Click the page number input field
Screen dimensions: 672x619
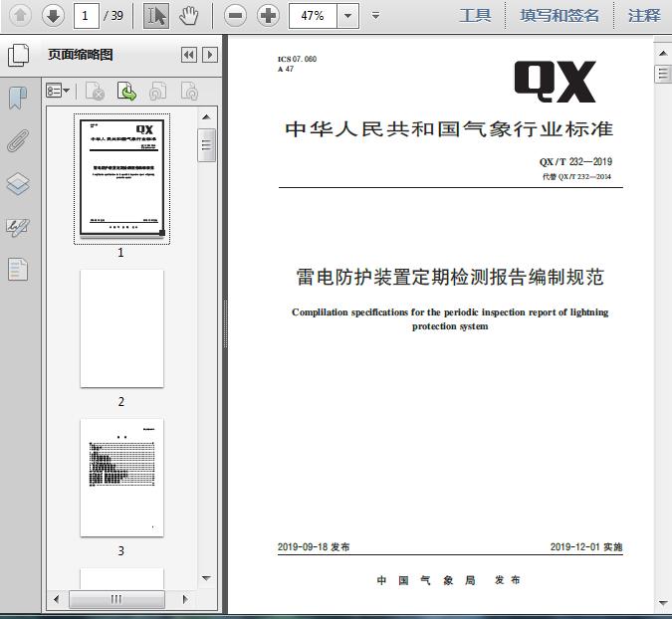87,16
